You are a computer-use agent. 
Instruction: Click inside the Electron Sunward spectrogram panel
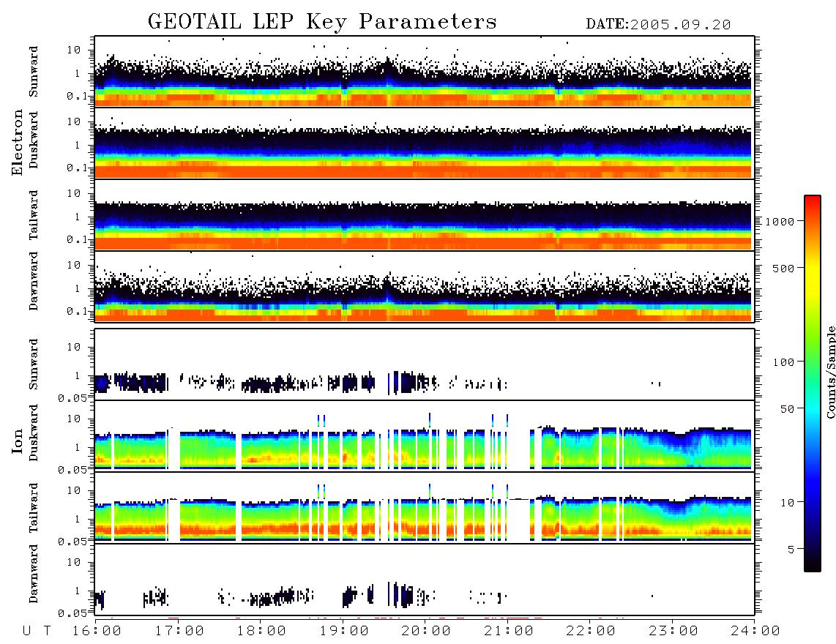(425, 72)
